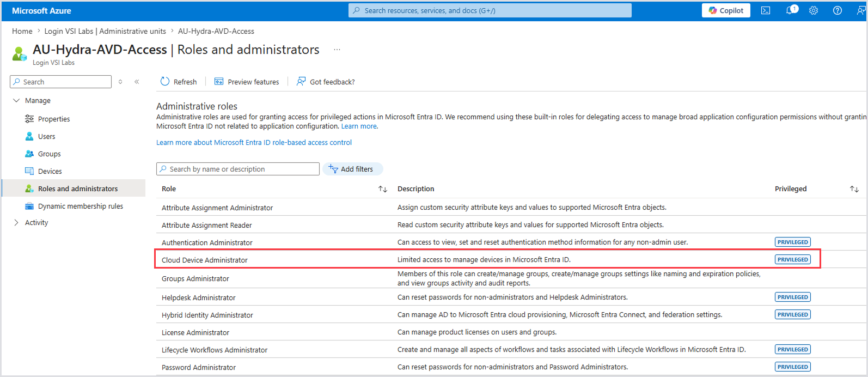The width and height of the screenshot is (868, 377).
Task: Click the Refresh circular arrow icon
Action: point(165,81)
